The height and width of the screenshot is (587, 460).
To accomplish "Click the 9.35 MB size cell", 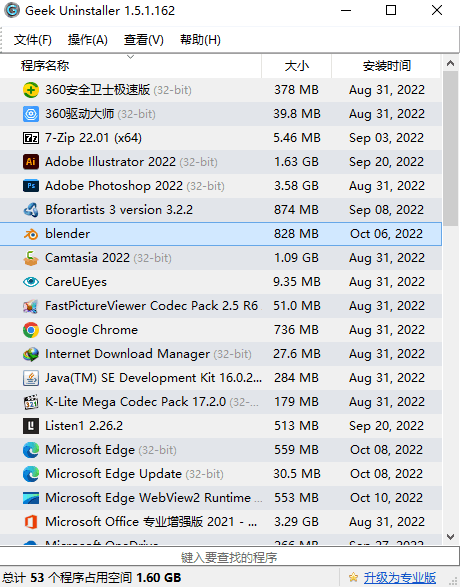I will coord(296,282).
